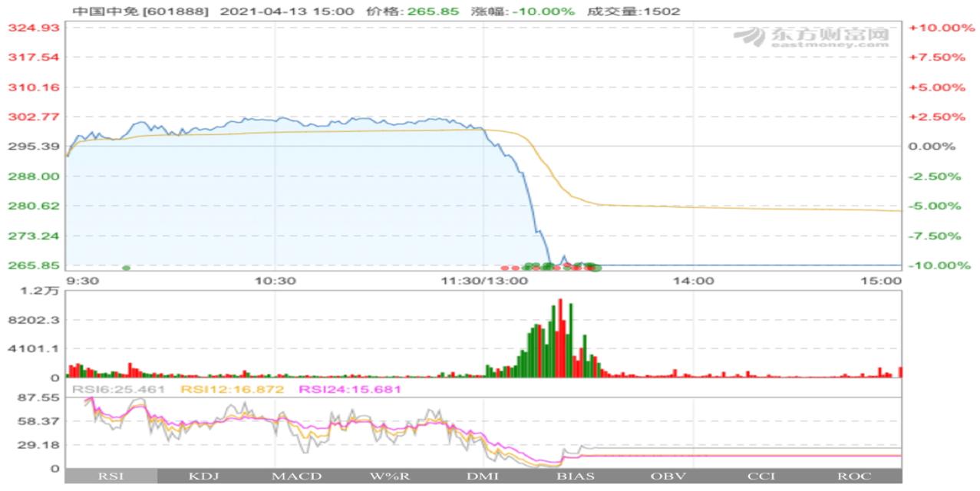Screen dimensions: 980x491
Task: Click the -5.00% percent axis label
Action: (936, 206)
